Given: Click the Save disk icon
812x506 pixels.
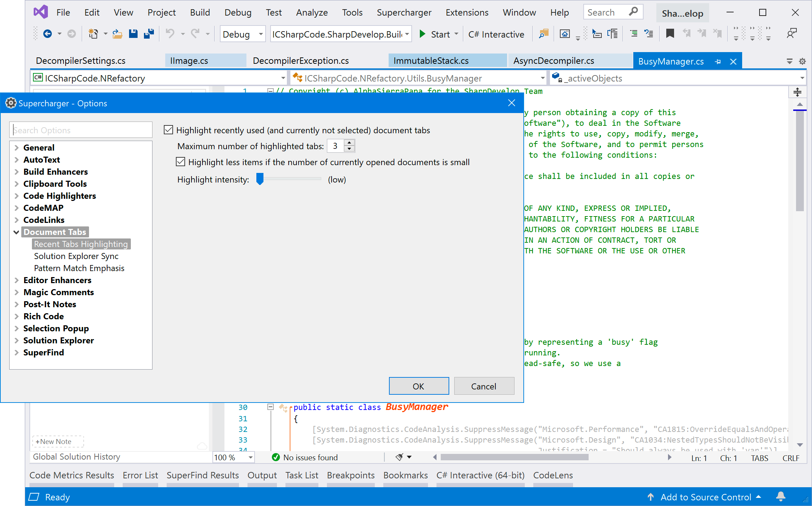Looking at the screenshot, I should [x=133, y=34].
